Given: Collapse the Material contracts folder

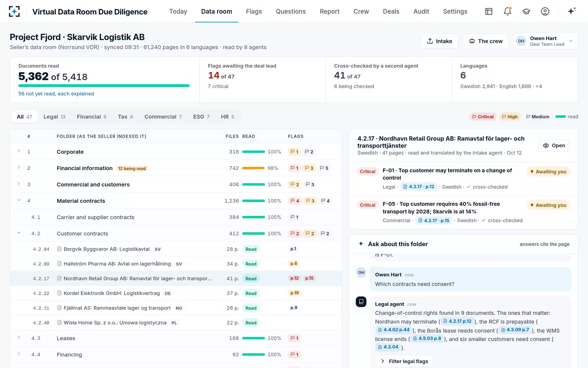Looking at the screenshot, I should [19, 200].
